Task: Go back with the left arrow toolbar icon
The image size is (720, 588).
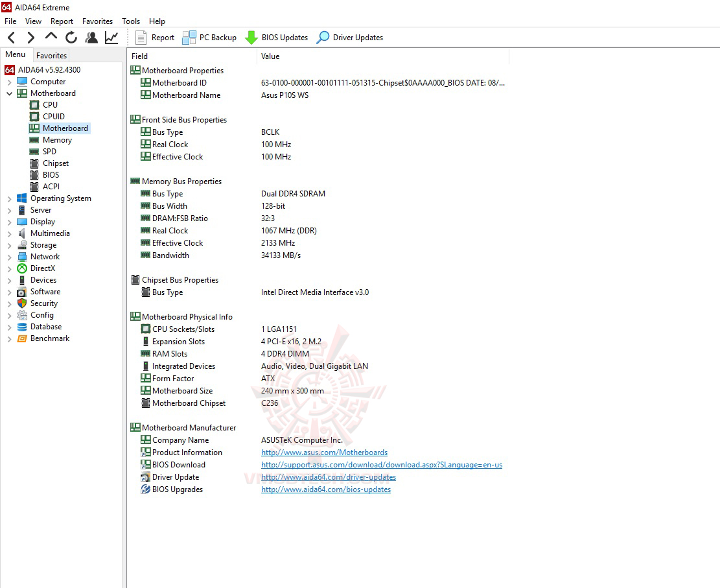Action: [x=12, y=37]
